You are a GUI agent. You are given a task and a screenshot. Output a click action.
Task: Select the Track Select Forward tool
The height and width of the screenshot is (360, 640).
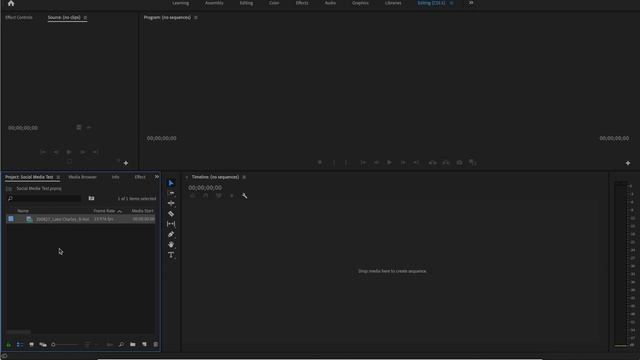pos(171,193)
